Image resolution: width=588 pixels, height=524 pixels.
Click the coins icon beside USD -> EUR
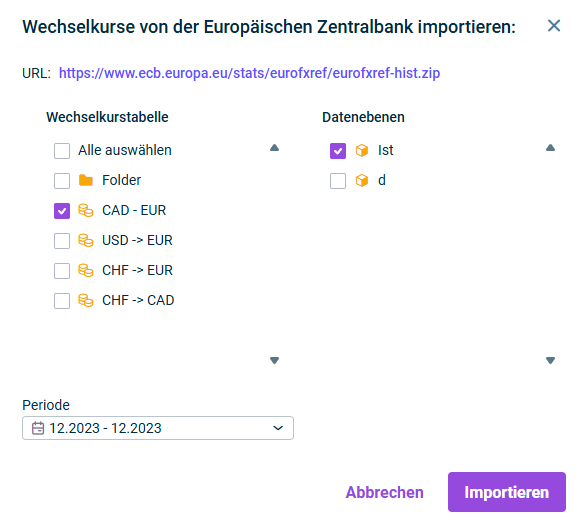86,240
